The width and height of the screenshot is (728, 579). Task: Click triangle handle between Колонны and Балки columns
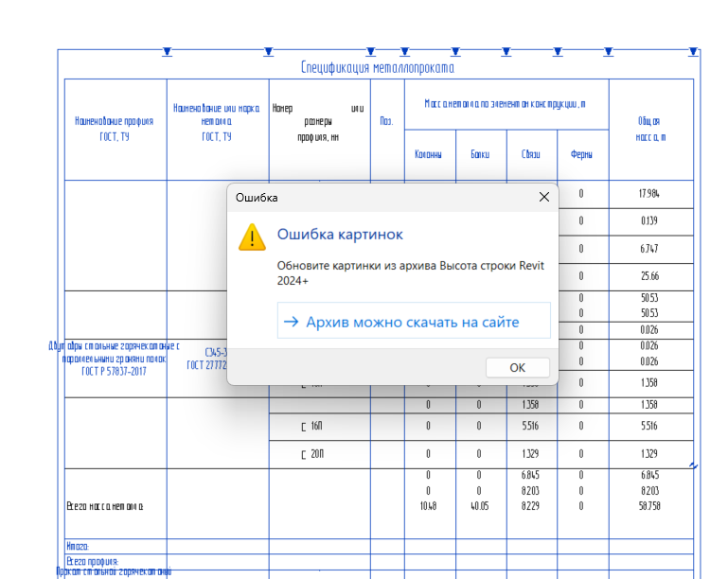coord(455,51)
